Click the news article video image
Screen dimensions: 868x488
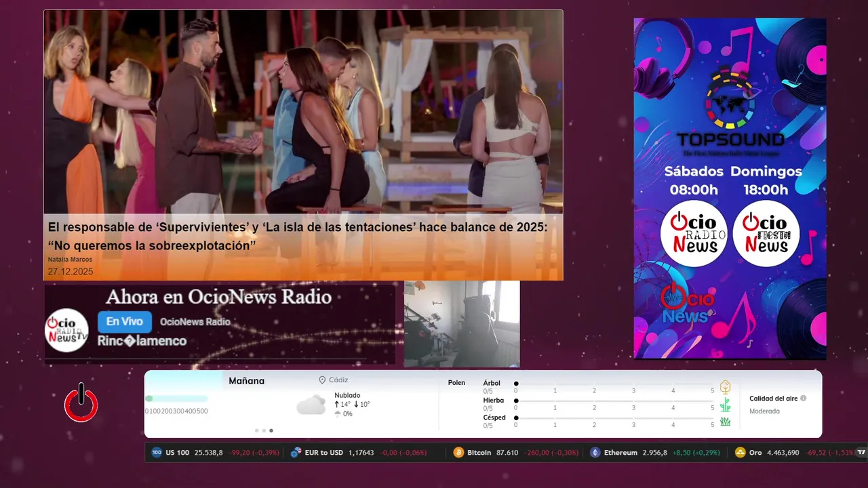pos(303,112)
